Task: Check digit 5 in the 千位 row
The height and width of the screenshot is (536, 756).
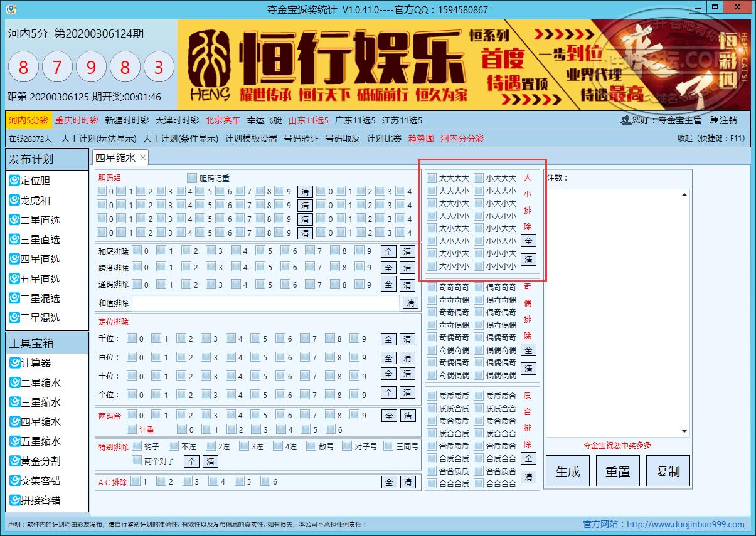Action: pyautogui.click(x=256, y=339)
